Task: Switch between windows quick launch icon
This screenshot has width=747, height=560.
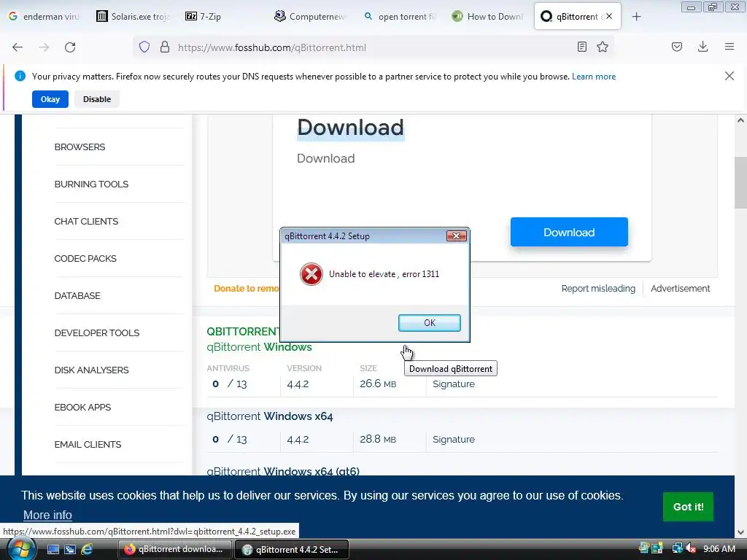Action: (x=69, y=550)
